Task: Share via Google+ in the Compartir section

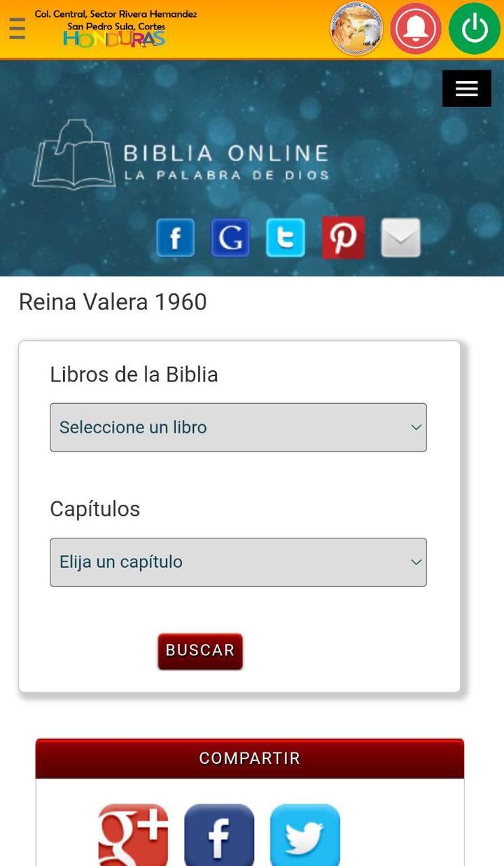Action: click(133, 834)
